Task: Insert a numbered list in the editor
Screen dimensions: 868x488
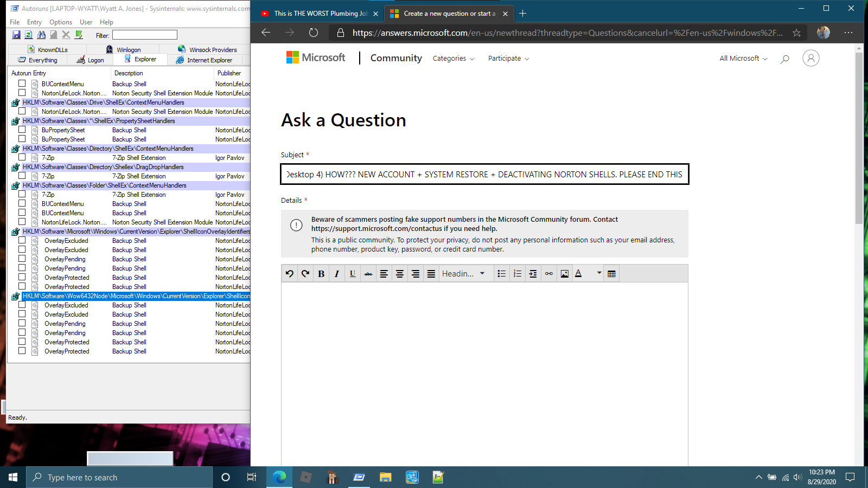Action: [x=518, y=274]
